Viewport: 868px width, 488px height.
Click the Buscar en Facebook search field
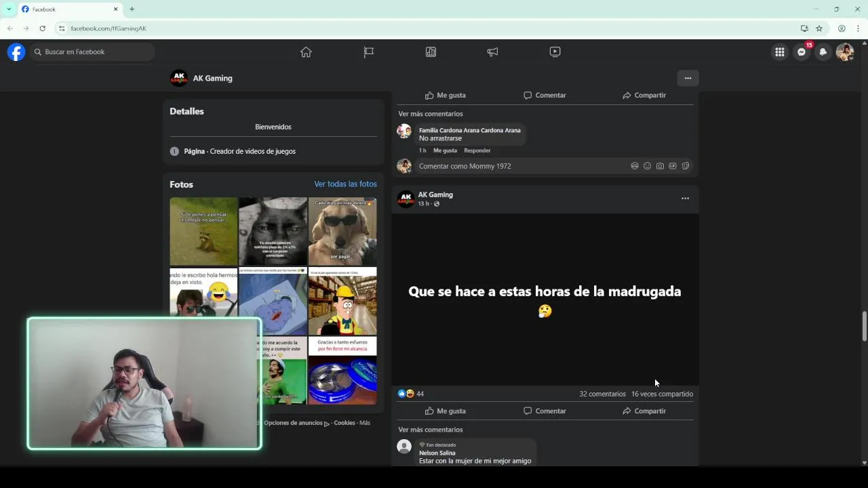[92, 52]
